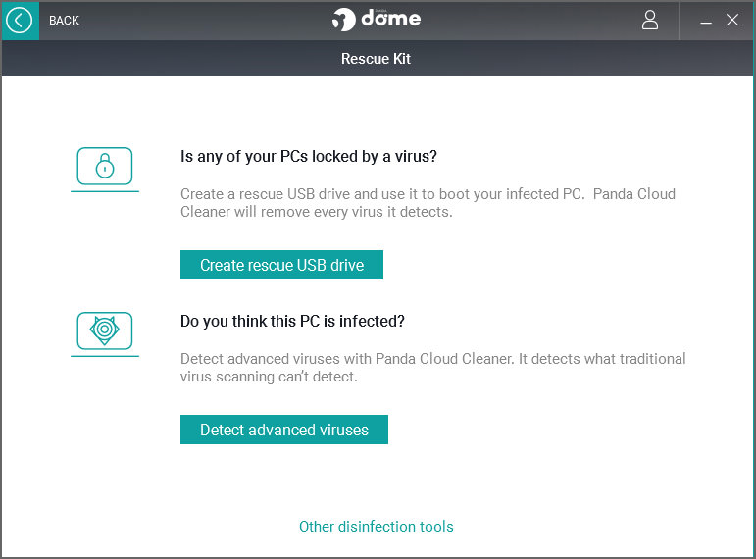Close the Panda Dome window
The width and height of the screenshot is (756, 559).
(732, 20)
